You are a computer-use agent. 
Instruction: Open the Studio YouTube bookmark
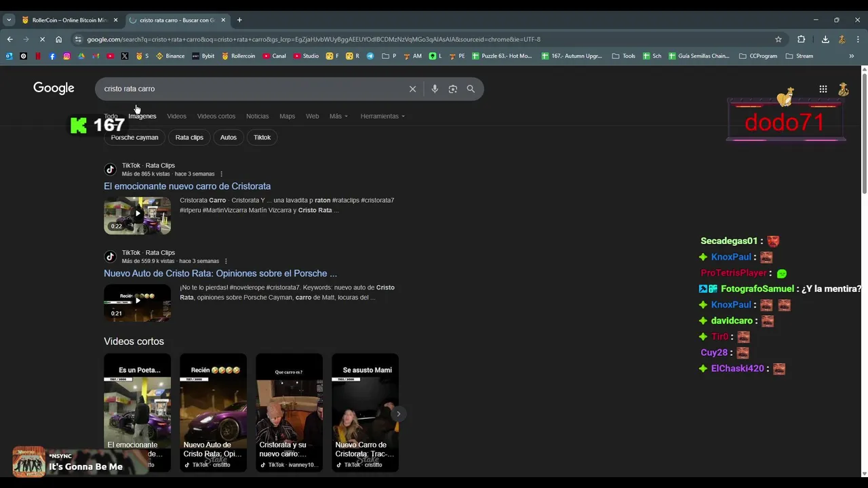click(x=306, y=56)
